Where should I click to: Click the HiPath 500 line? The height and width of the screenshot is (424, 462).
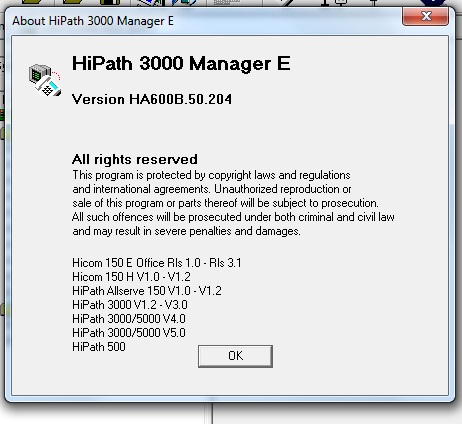[99, 347]
